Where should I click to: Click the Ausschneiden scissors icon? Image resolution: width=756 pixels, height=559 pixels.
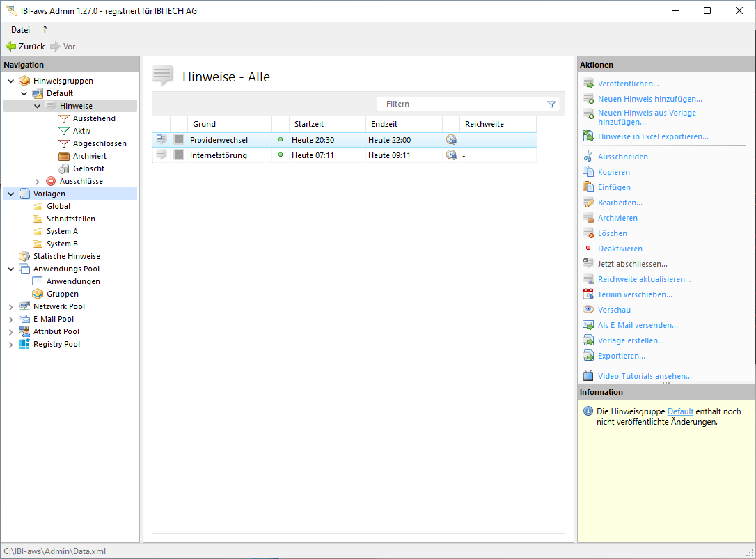(x=588, y=157)
